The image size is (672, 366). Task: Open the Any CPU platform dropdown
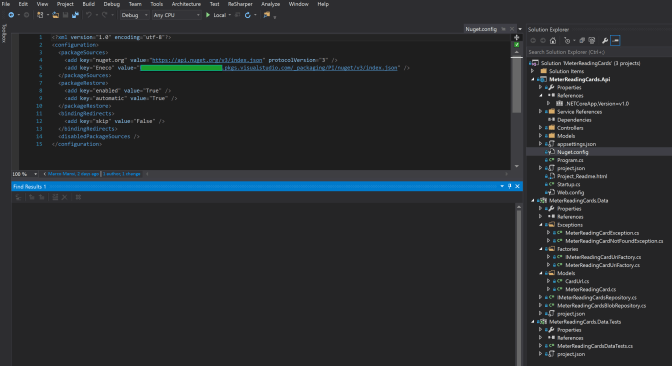[x=177, y=15]
